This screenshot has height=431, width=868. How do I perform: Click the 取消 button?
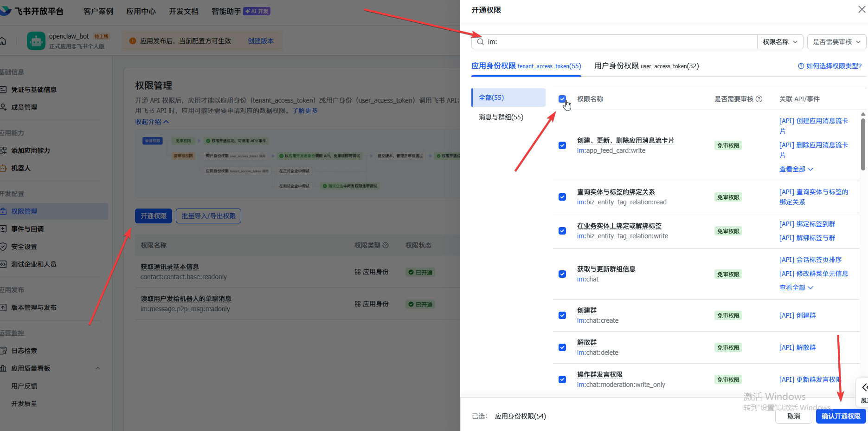[x=794, y=416]
